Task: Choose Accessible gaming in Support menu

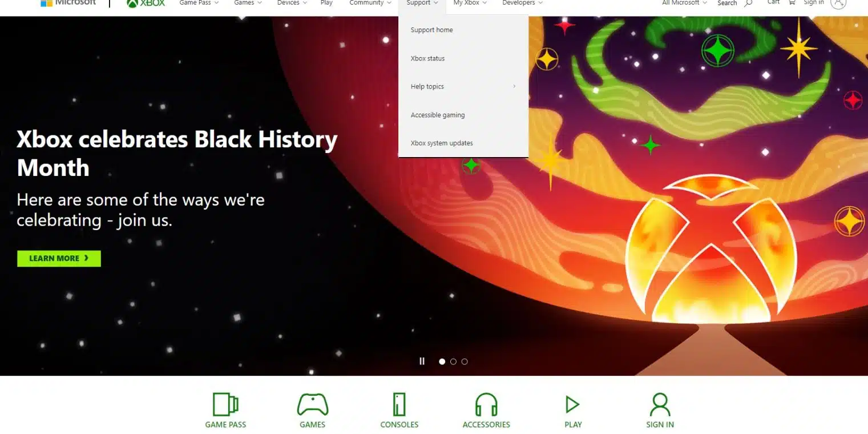Action: 438,115
